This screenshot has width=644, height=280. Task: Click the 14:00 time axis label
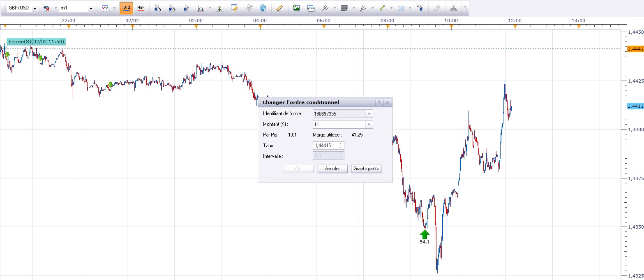[x=578, y=21]
